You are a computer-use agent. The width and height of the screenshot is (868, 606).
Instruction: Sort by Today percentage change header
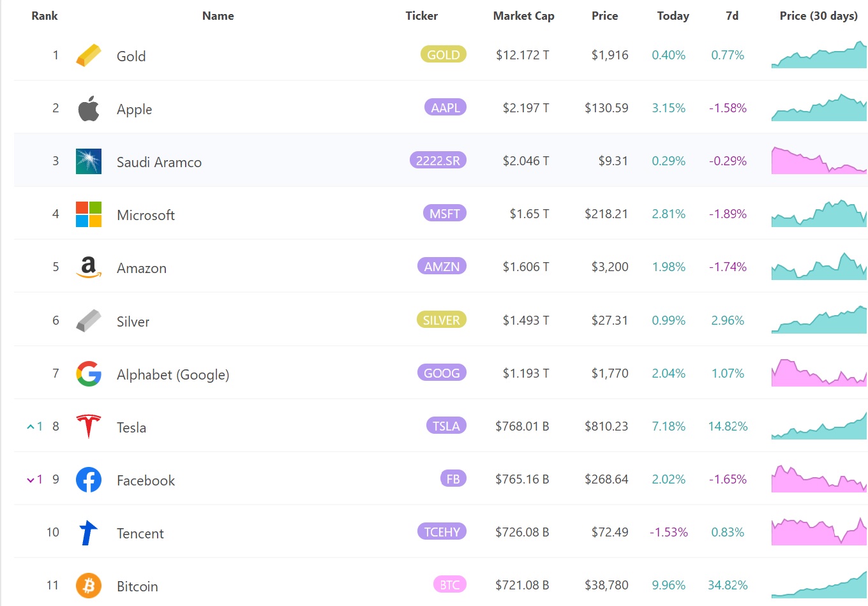click(x=673, y=16)
